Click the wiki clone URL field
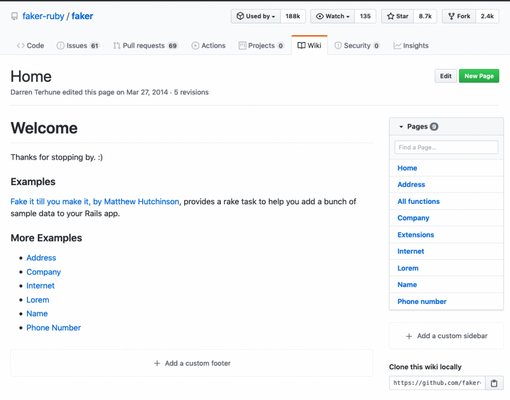This screenshot has height=400, width=510. (437, 383)
